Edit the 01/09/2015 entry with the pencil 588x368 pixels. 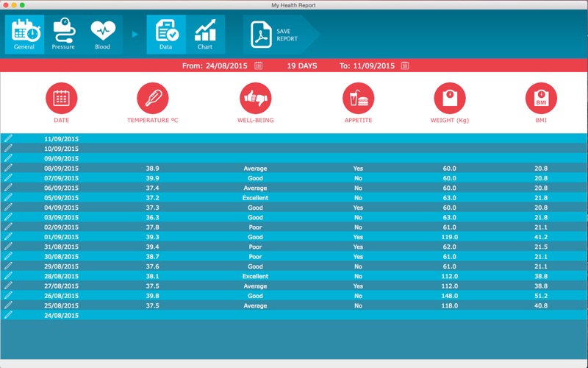pos(8,236)
